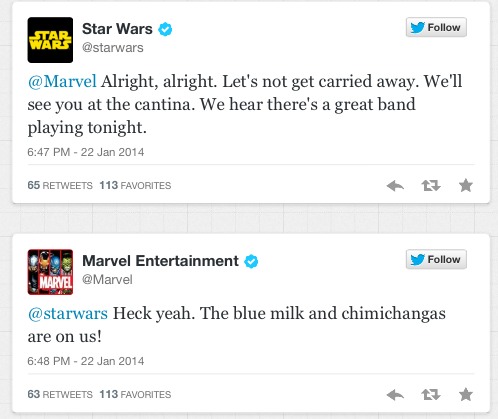Viewport: 498px width, 419px height.
Task: Follow the Marvel Entertainment account
Action: [x=436, y=259]
